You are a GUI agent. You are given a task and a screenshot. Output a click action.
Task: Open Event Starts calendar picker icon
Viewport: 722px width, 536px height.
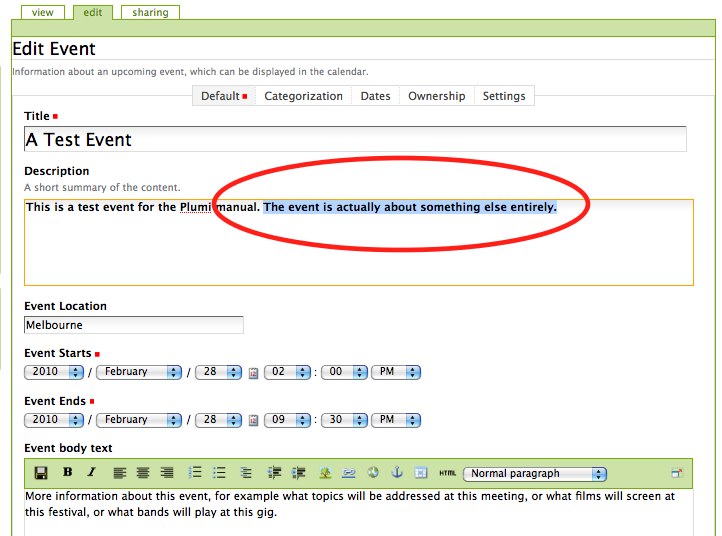(x=253, y=372)
